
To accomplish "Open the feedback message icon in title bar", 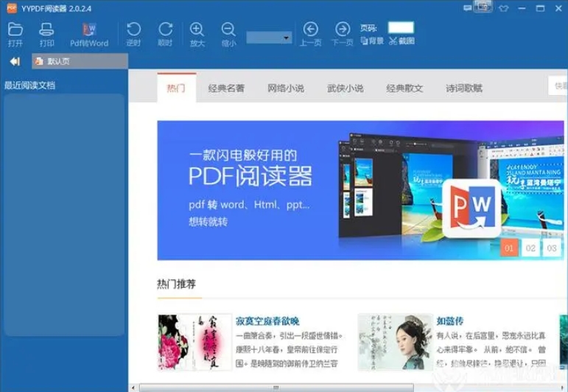I will pyautogui.click(x=468, y=8).
